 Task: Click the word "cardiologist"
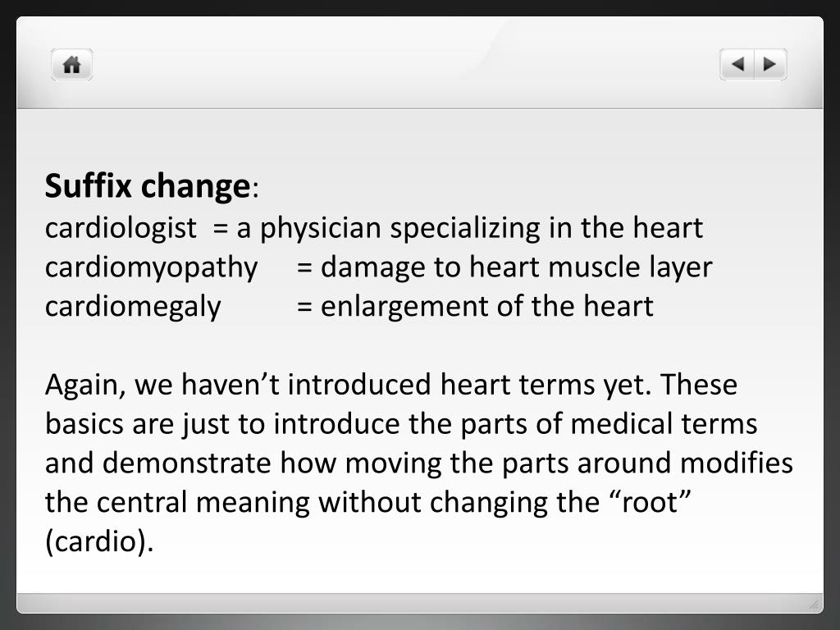point(121,228)
